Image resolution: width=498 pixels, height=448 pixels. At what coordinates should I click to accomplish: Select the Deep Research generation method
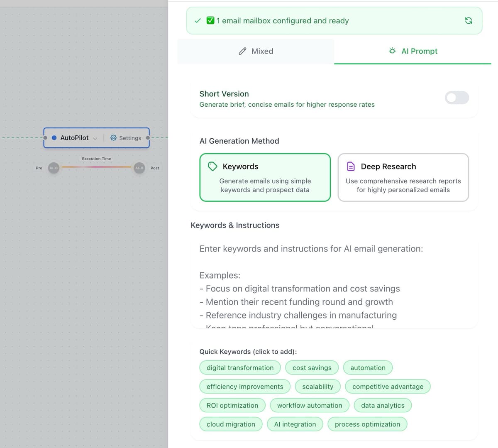(x=403, y=177)
